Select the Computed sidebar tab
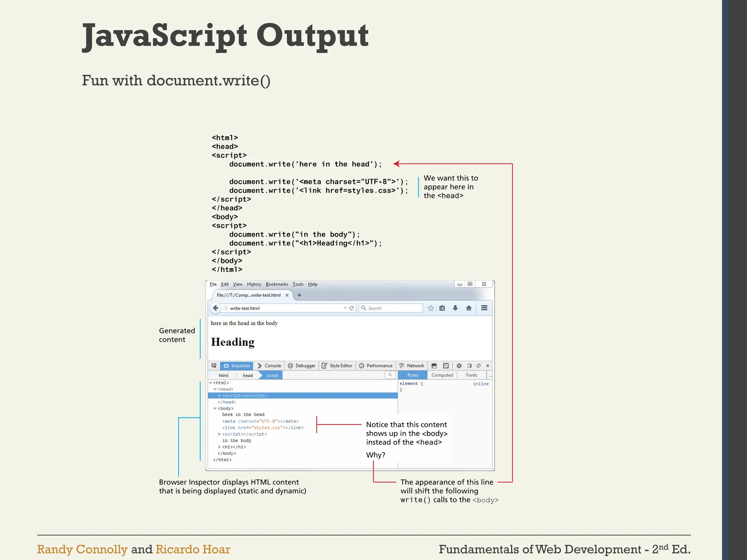This screenshot has width=747, height=560. (442, 375)
